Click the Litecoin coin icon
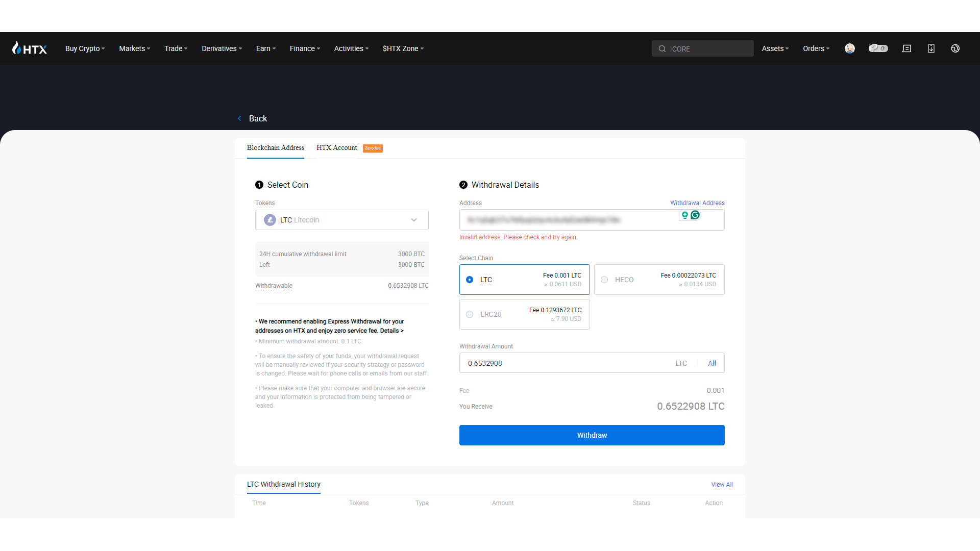The width and height of the screenshot is (980, 551). point(270,220)
